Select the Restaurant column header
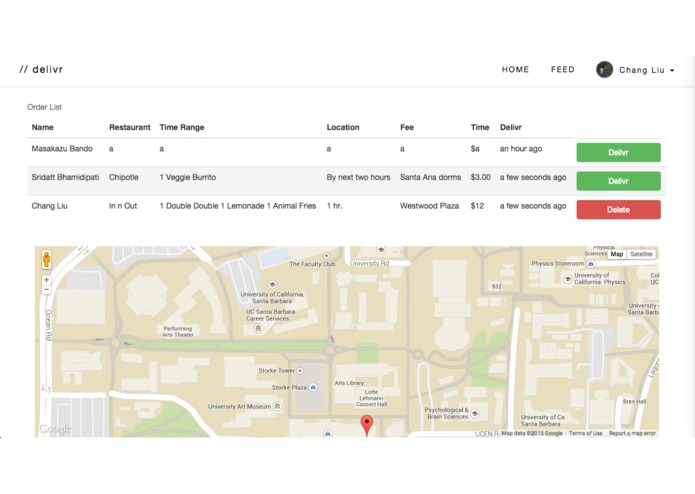 130,127
